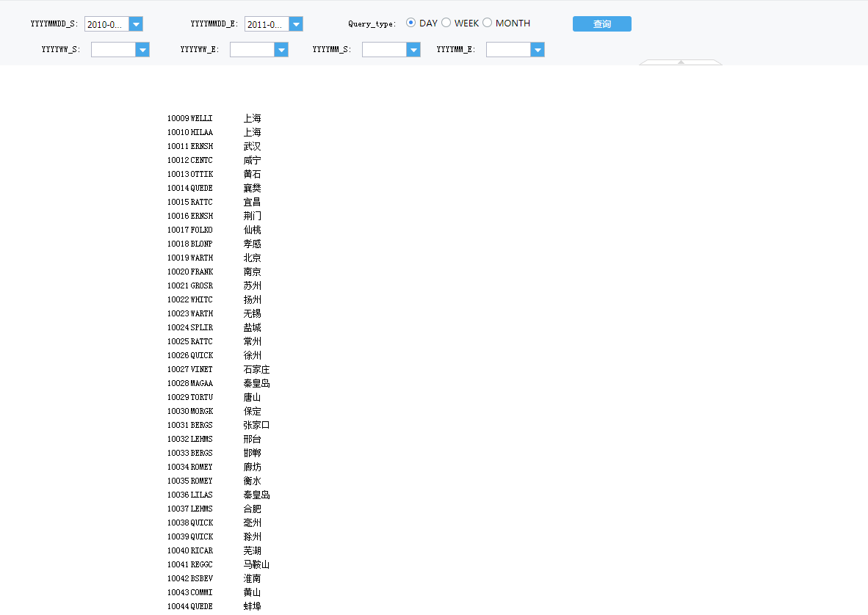This screenshot has width=868, height=615.
Task: Select the row 10038 QUICK
Action: 214,523
